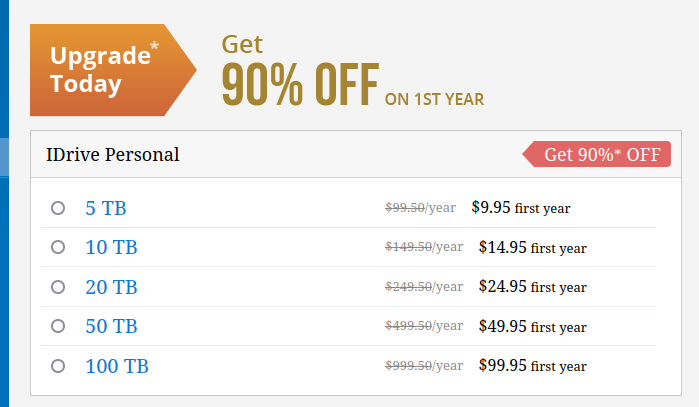Viewport: 699px width, 407px height.
Task: Click the struck-through $999.50/year price
Action: [x=424, y=366]
